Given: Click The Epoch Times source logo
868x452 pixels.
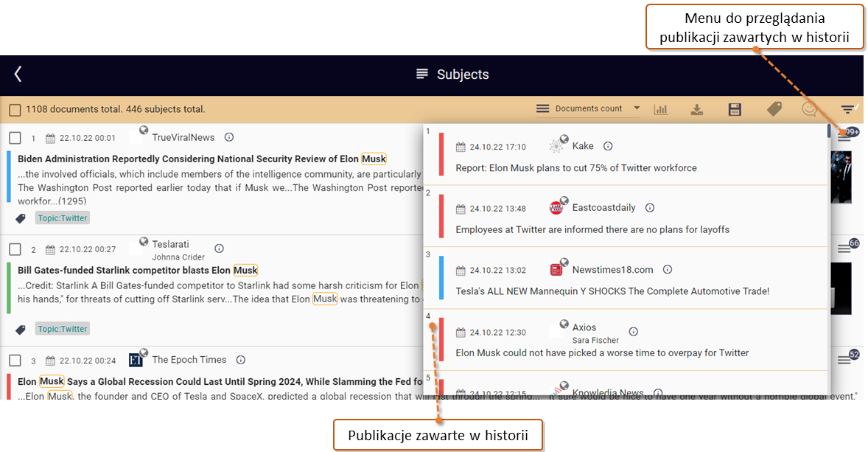Looking at the screenshot, I should 136,360.
